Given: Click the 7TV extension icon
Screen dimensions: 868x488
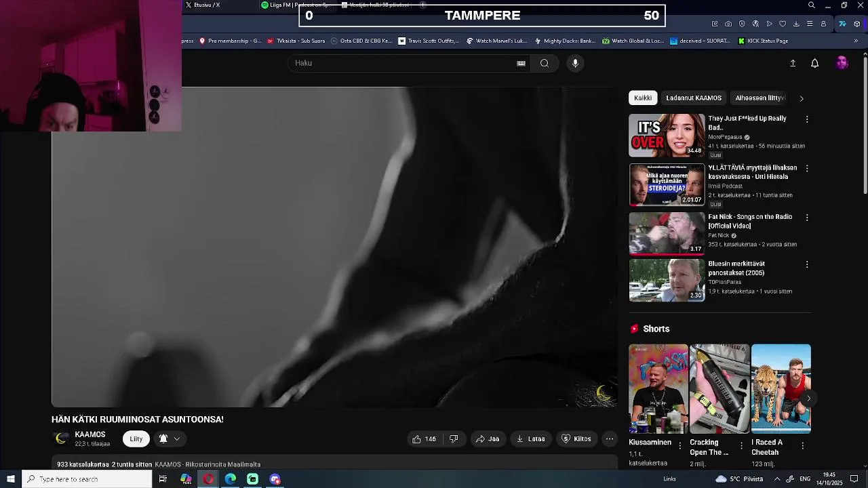Looking at the screenshot, I should click(842, 24).
